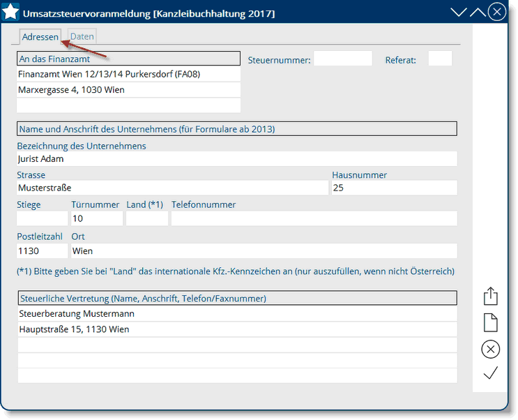Focus the Hausnummer field
The width and height of the screenshot is (518, 420).
pyautogui.click(x=394, y=188)
